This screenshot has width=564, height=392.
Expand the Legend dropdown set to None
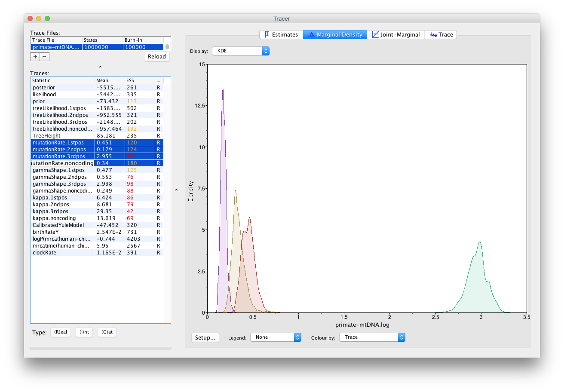click(276, 337)
